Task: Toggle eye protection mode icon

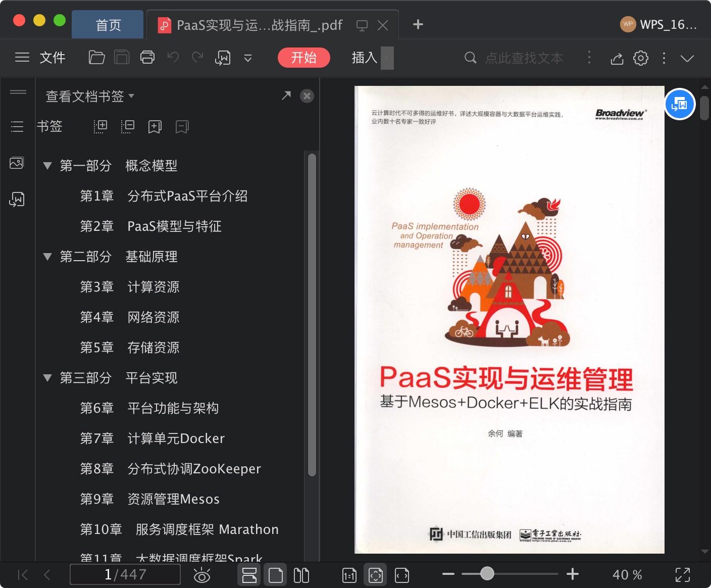Action: click(x=202, y=575)
